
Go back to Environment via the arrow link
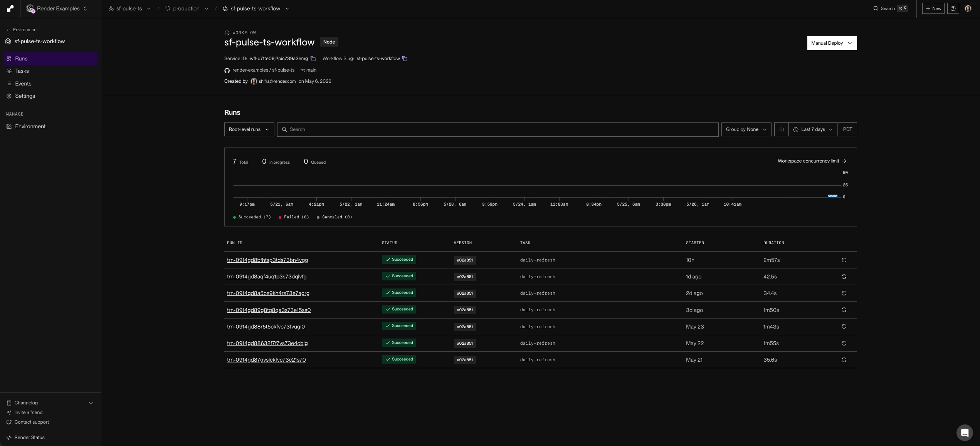[x=22, y=30]
